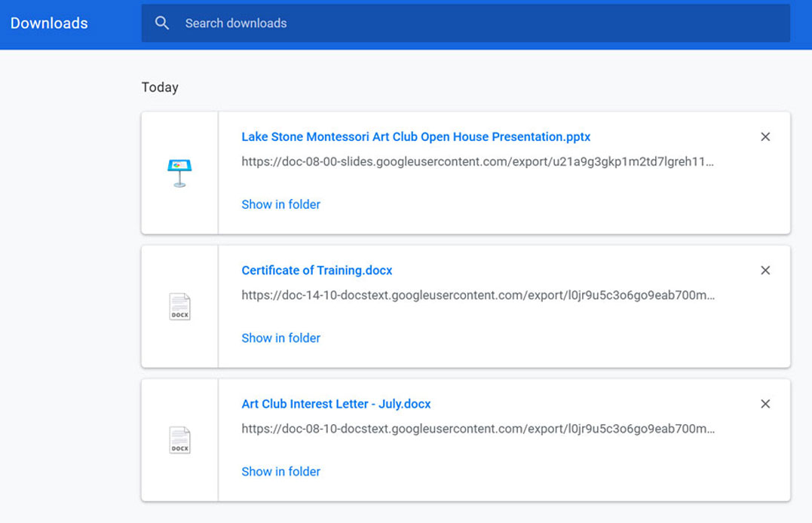Click the URL under Certificate of Training

pos(477,295)
